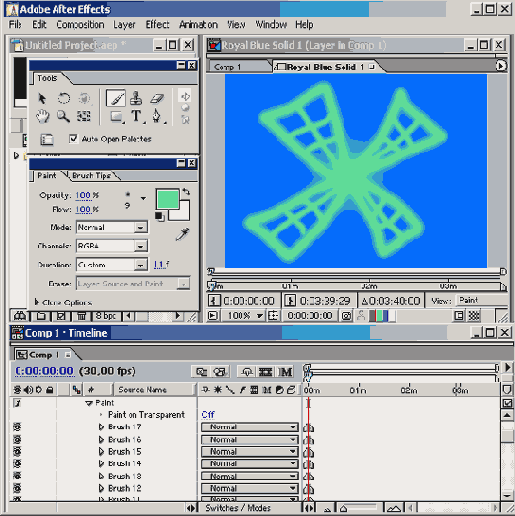Select the Eraser tool
515x516 pixels.
coord(157,98)
